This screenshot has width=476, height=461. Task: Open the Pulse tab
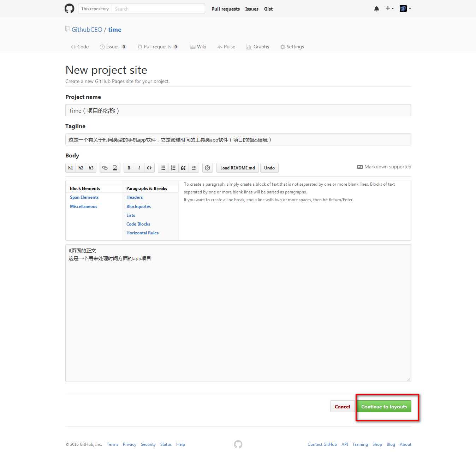tap(226, 47)
